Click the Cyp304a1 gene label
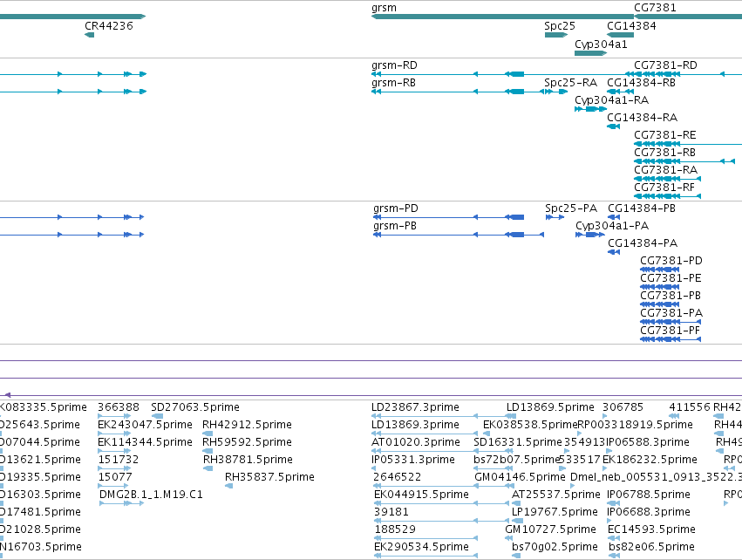 601,44
